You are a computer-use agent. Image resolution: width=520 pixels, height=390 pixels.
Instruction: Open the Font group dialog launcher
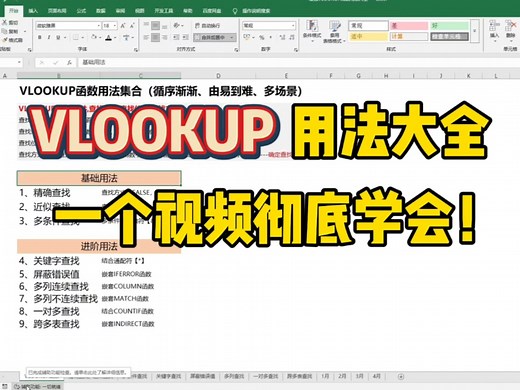[136, 50]
